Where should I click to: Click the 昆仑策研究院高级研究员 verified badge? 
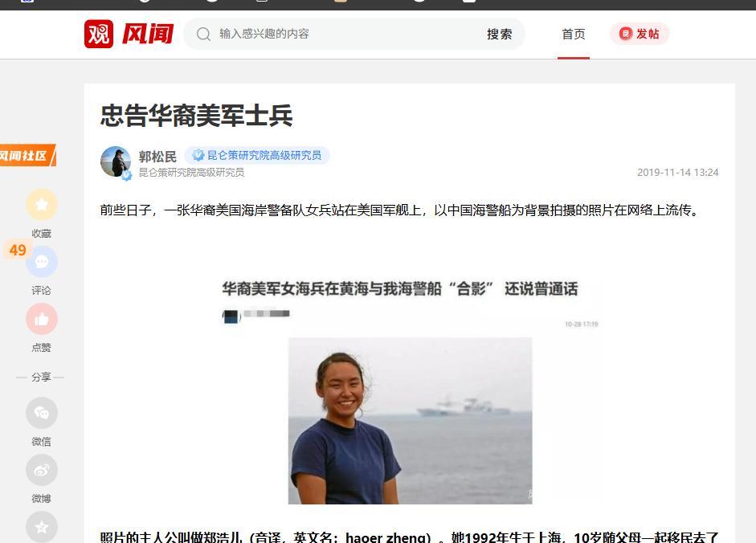click(x=257, y=155)
